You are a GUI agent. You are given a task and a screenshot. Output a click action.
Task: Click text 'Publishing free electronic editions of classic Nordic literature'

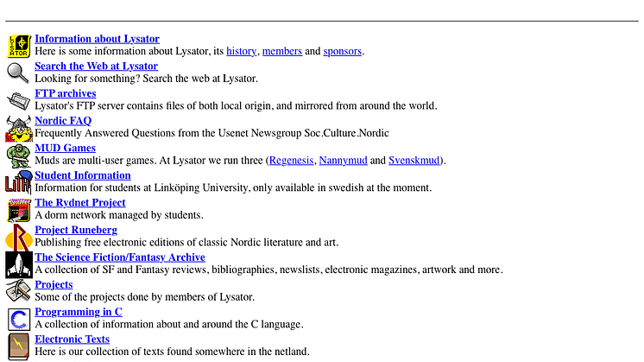coord(173,243)
